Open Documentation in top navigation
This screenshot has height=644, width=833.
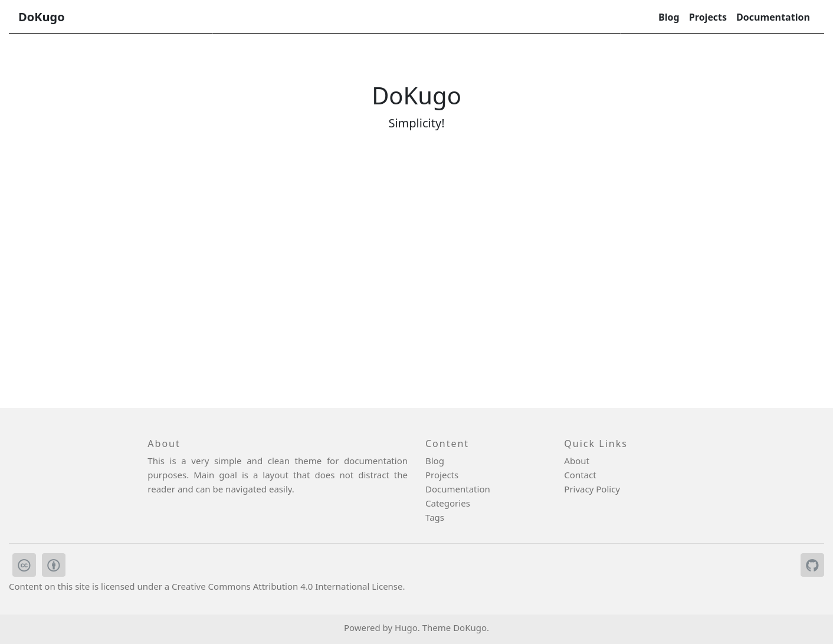(773, 17)
